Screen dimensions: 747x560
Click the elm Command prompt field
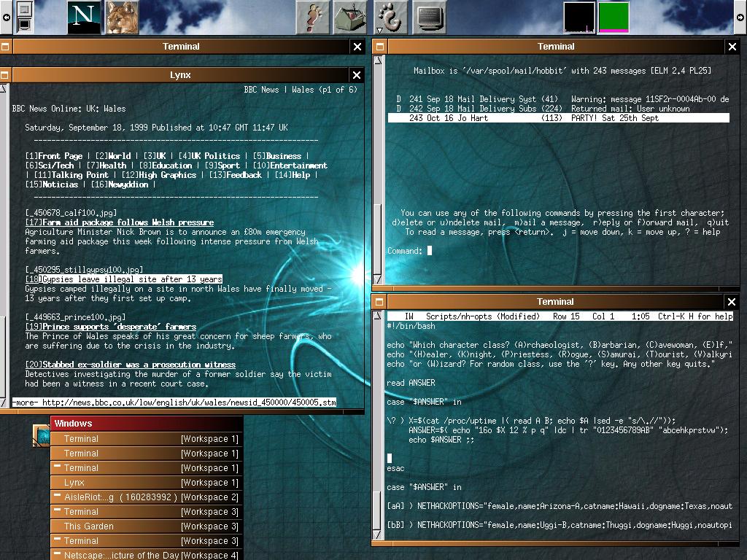click(410, 251)
